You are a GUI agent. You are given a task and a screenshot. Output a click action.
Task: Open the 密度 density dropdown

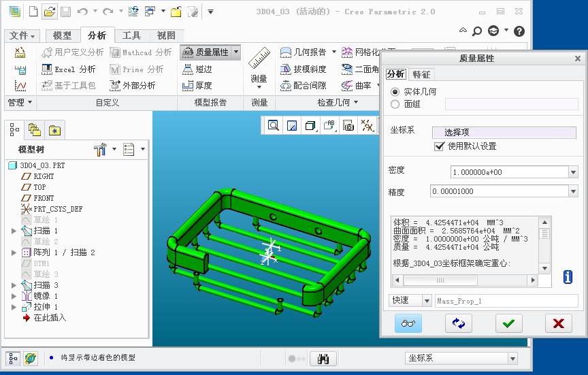(572, 172)
